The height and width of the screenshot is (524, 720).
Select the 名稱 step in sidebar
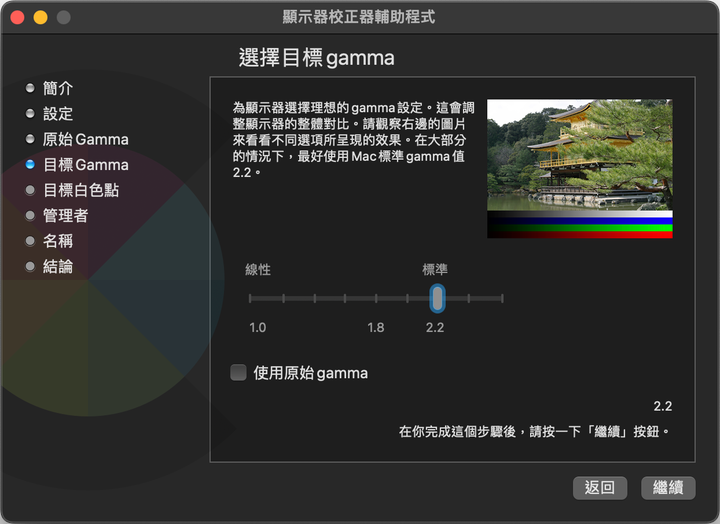click(58, 241)
